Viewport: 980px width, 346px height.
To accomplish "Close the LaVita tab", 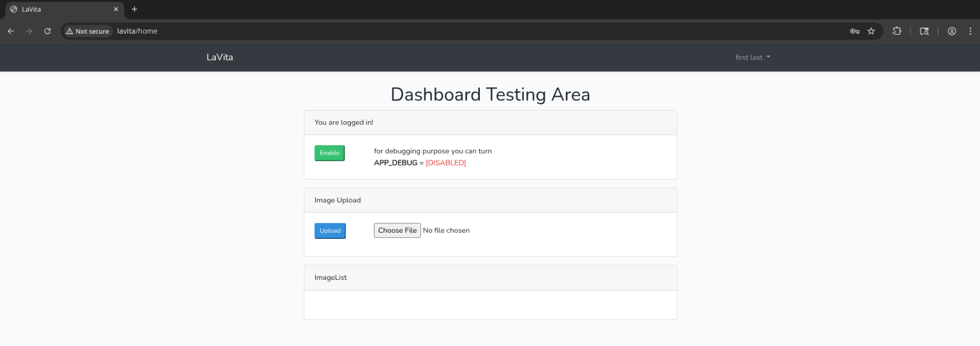I will point(116,9).
